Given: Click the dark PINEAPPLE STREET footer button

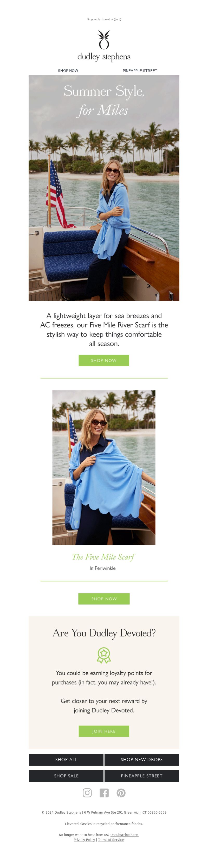Looking at the screenshot, I should [x=142, y=776].
